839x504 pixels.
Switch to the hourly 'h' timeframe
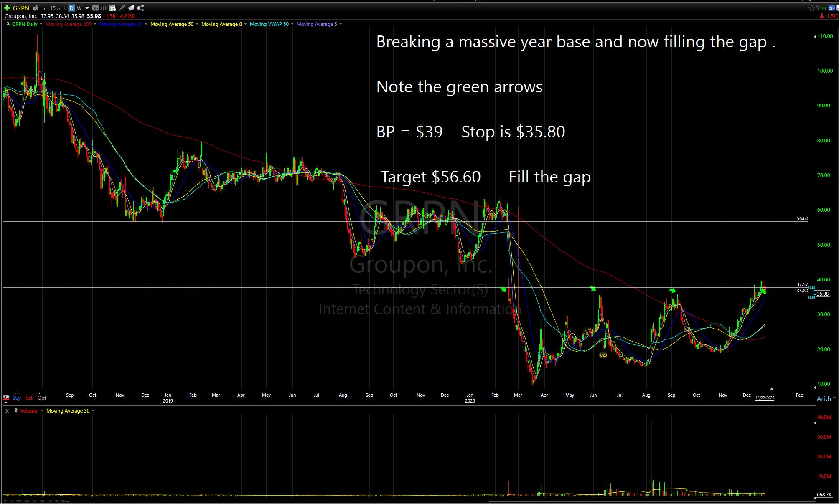pyautogui.click(x=65, y=8)
